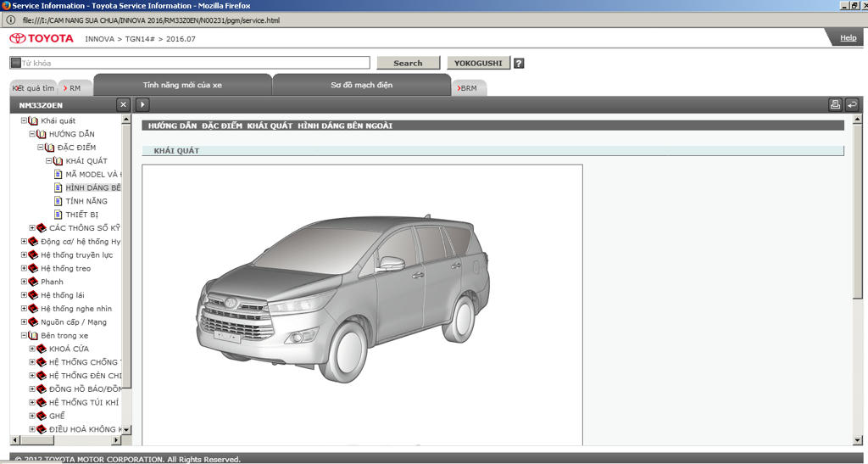Click the question mark help icon beside YOKOGUSHI
Viewport: 868px width, 464px height.
coord(518,63)
